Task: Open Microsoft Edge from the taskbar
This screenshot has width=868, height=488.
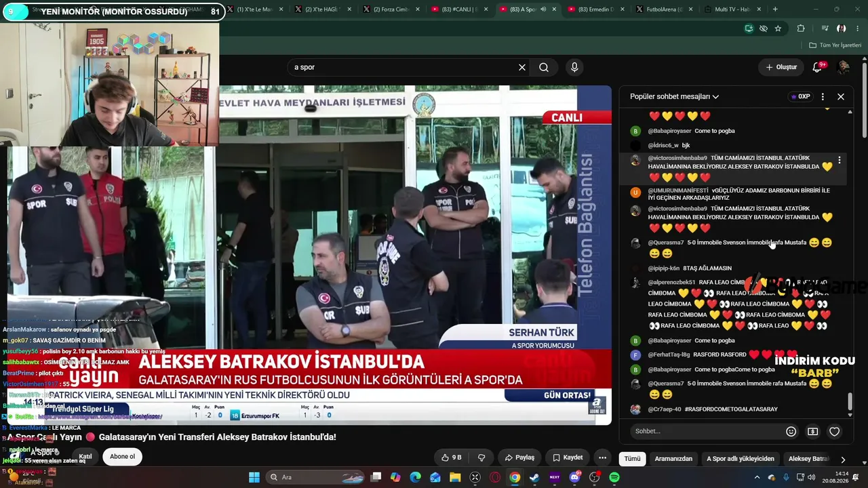Action: pos(415,477)
